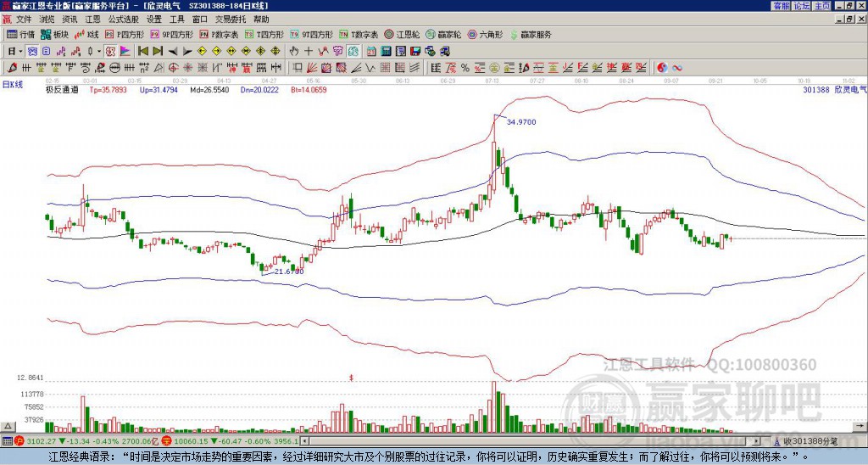Click the horizontal scrollbar track at bottom

pos(531,441)
